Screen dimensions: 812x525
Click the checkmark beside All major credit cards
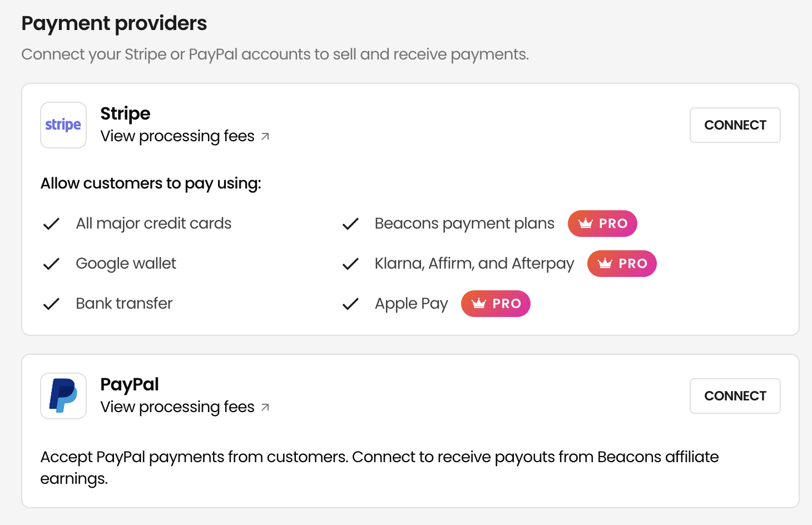pos(51,224)
